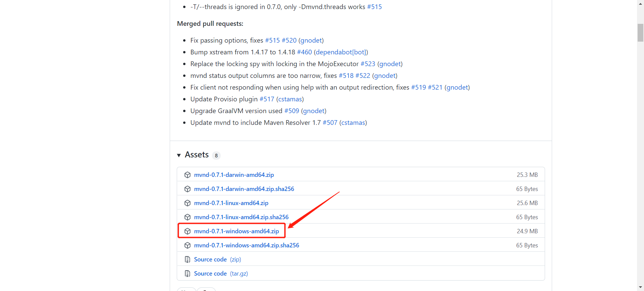
Task: Open pull request #522
Action: click(x=363, y=76)
